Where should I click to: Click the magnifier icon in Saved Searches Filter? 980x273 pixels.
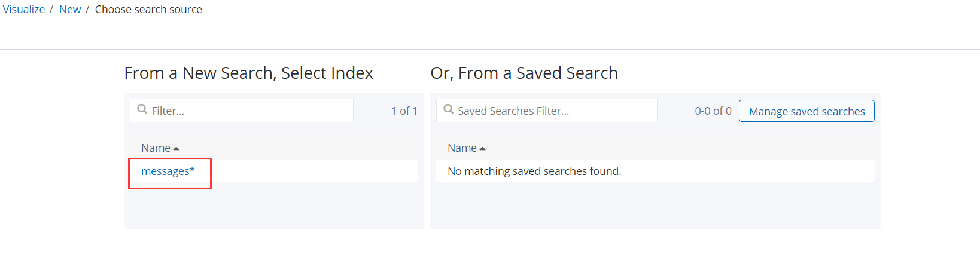tap(449, 109)
